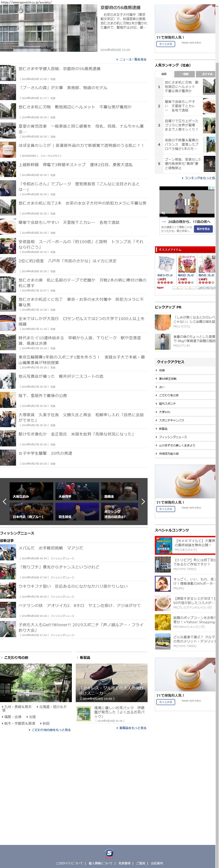Select the 最新 ranking tab
The width and height of the screenshot is (219, 868).
tap(164, 74)
